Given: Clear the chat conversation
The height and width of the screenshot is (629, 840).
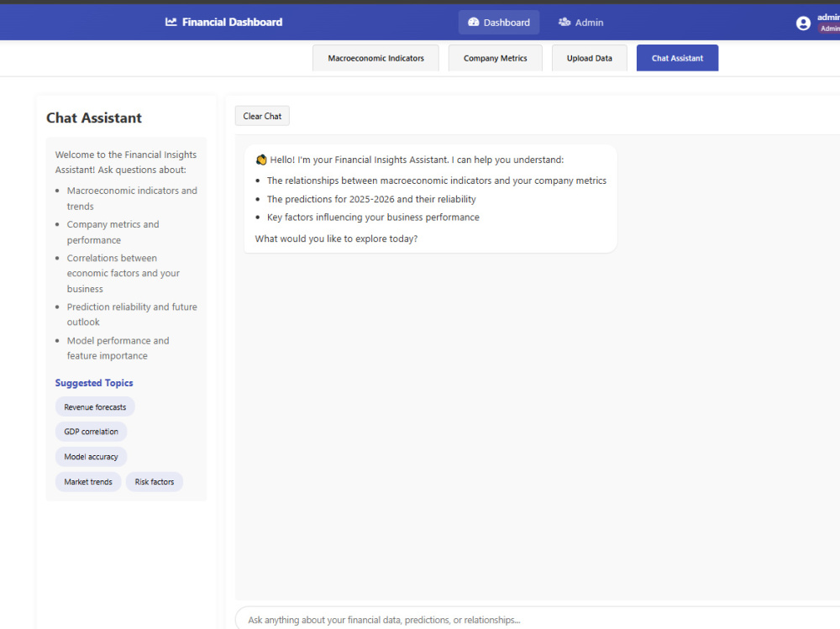Looking at the screenshot, I should pyautogui.click(x=262, y=116).
